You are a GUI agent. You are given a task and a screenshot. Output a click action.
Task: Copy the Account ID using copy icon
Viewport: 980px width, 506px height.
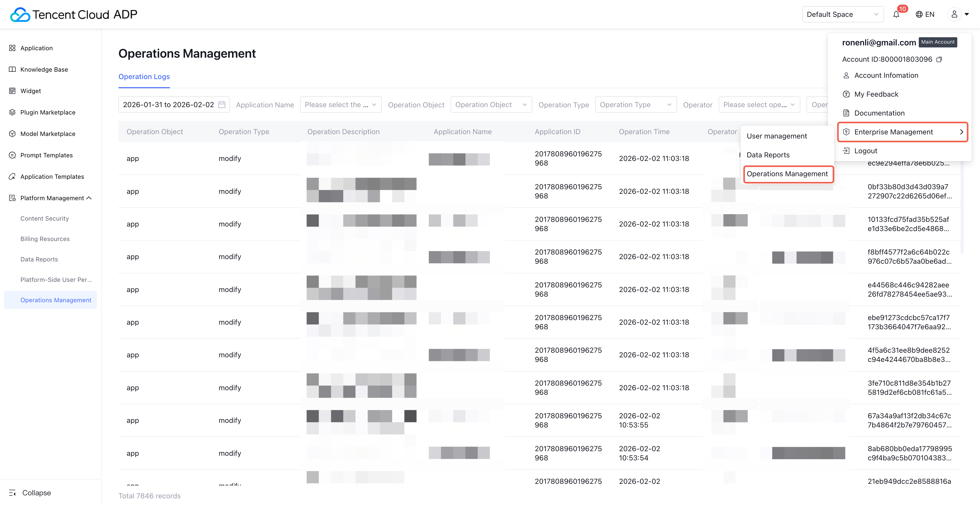click(x=939, y=59)
